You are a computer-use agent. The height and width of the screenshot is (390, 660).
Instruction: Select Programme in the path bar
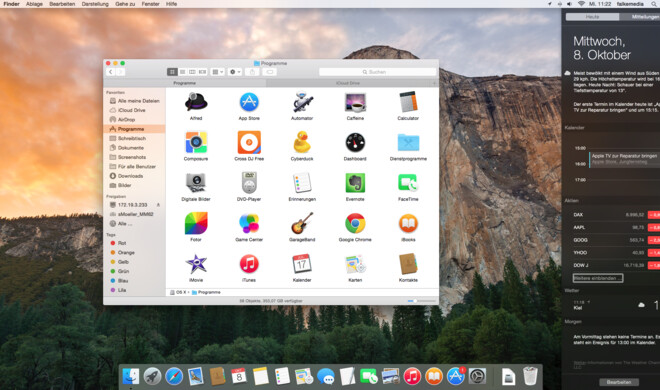click(206, 292)
